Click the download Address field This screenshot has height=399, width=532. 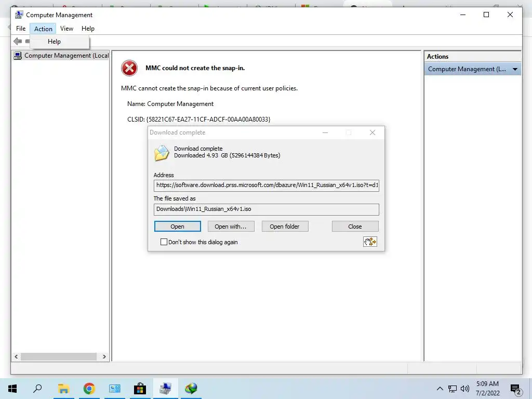coord(267,185)
